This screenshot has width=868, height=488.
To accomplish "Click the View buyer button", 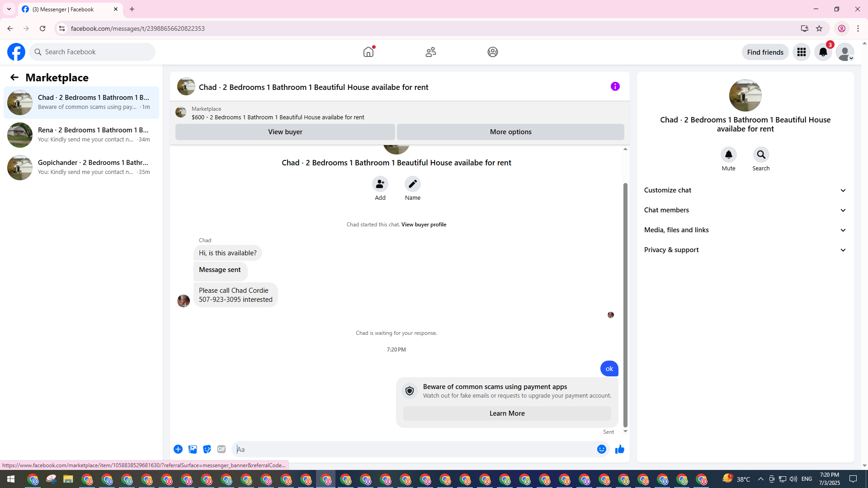I will (x=285, y=132).
